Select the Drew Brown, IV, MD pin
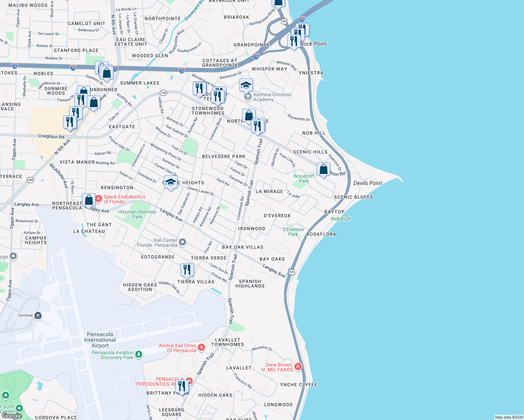The height and width of the screenshot is (420, 524). tap(298, 366)
